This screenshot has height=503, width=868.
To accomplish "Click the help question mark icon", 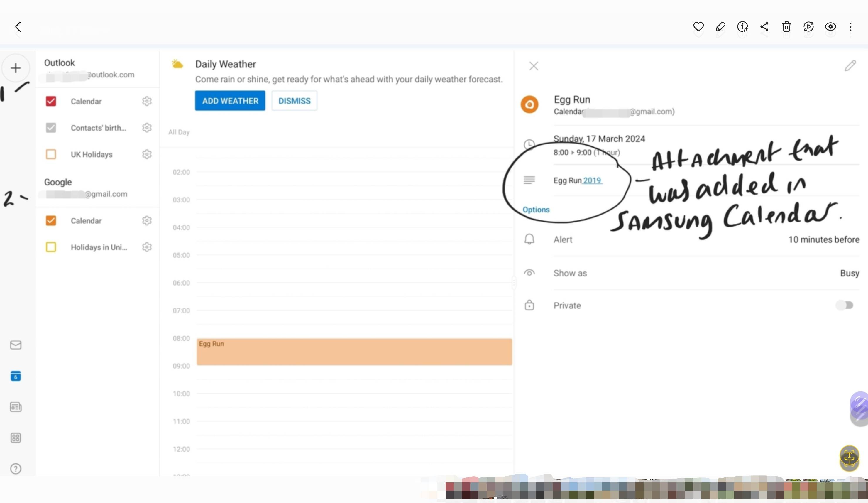I will pos(16,469).
